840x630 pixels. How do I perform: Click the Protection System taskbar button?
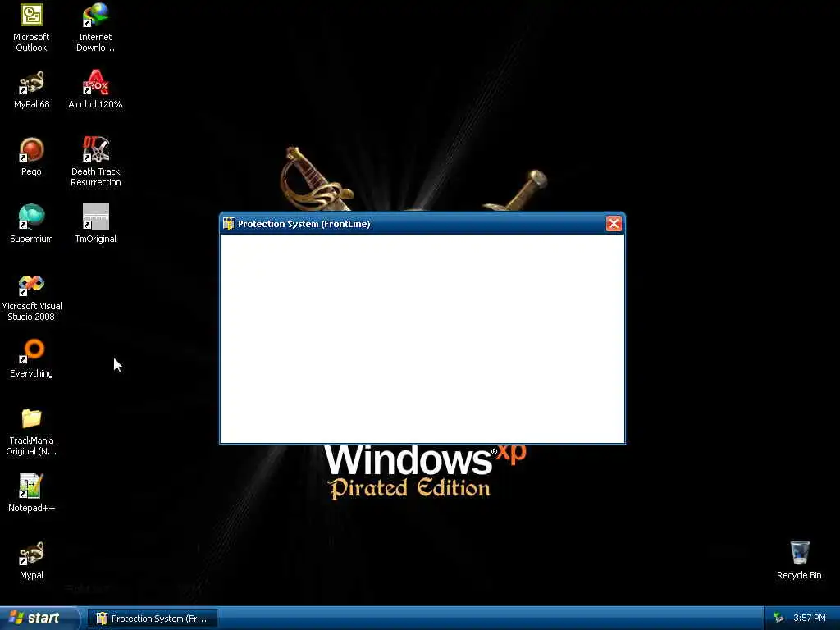click(x=152, y=619)
